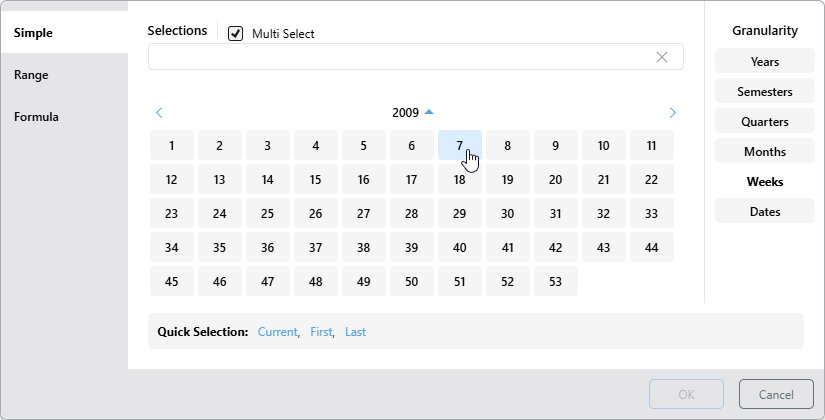The image size is (825, 420).
Task: Open the Range tab
Action: [x=31, y=75]
